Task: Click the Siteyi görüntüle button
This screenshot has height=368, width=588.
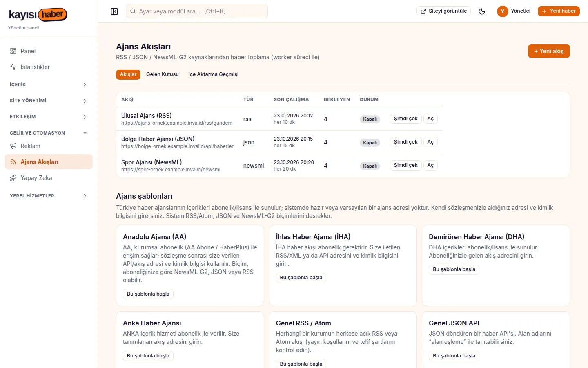Action: click(x=443, y=11)
